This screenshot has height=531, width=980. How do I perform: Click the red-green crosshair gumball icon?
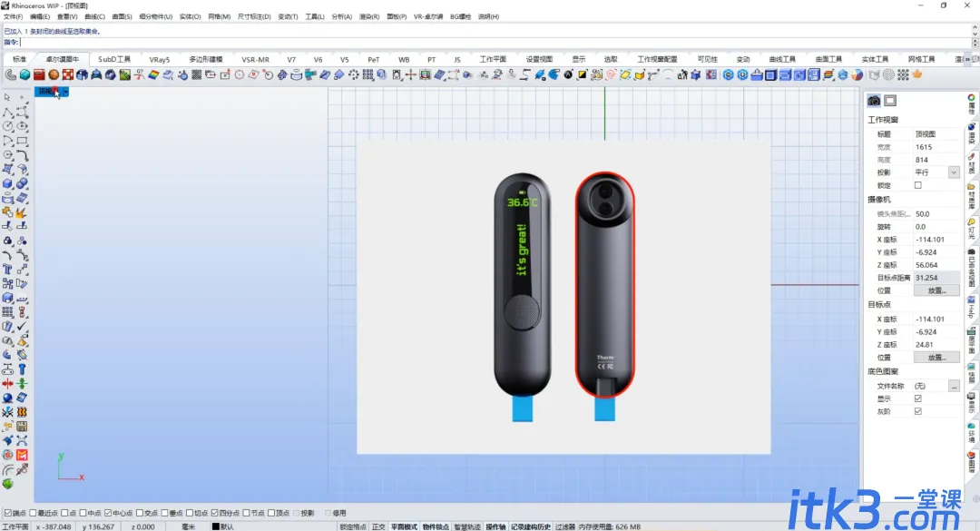[x=411, y=75]
